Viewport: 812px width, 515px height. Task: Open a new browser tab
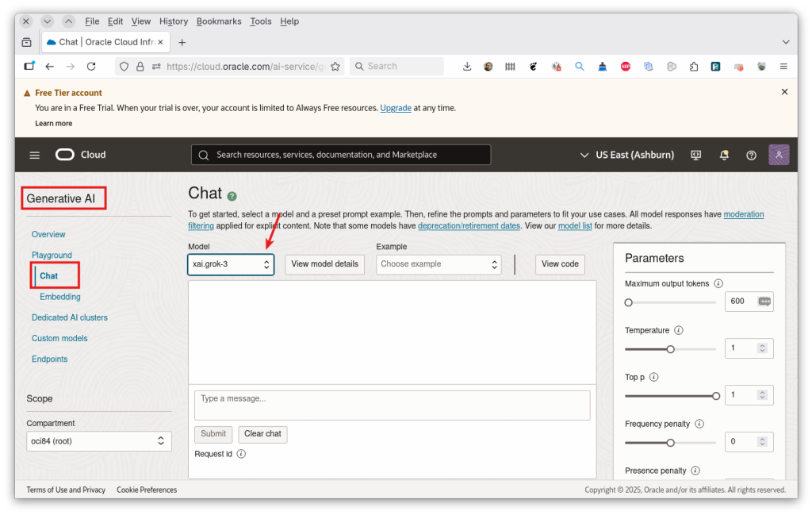tap(182, 43)
